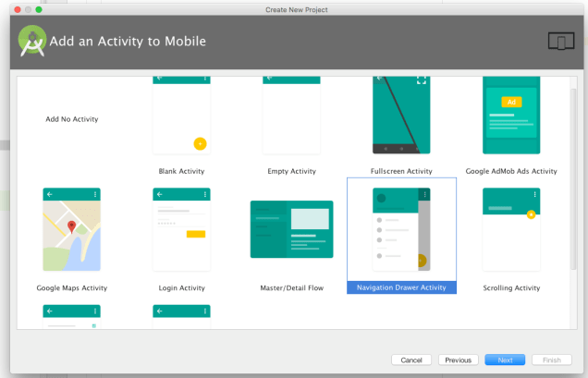This screenshot has width=588, height=378.
Task: Click the Empty Activity label
Action: 291,171
